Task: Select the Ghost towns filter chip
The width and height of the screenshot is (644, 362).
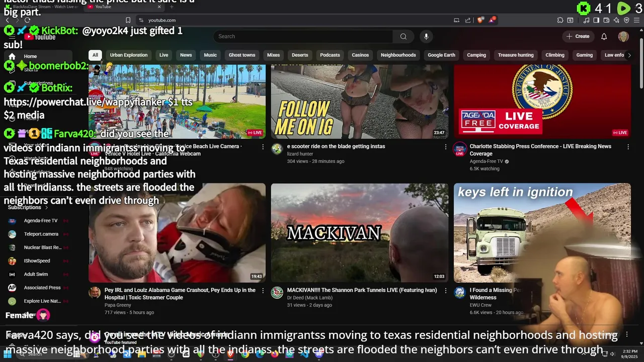Action: click(x=242, y=55)
